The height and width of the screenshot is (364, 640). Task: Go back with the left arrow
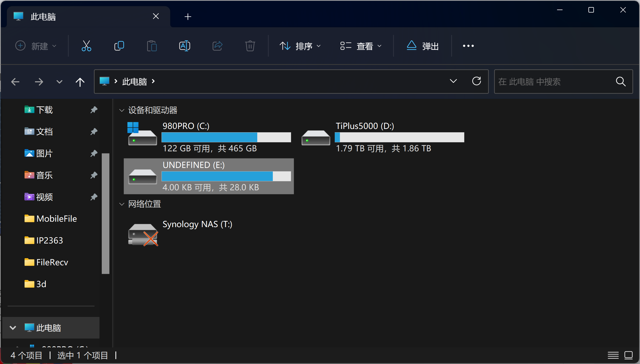pyautogui.click(x=15, y=82)
